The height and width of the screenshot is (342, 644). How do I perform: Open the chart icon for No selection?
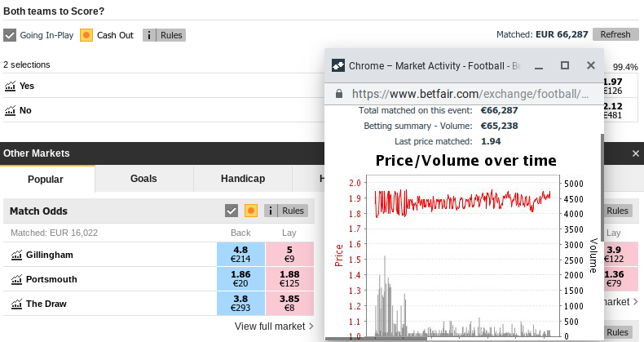tap(10, 110)
